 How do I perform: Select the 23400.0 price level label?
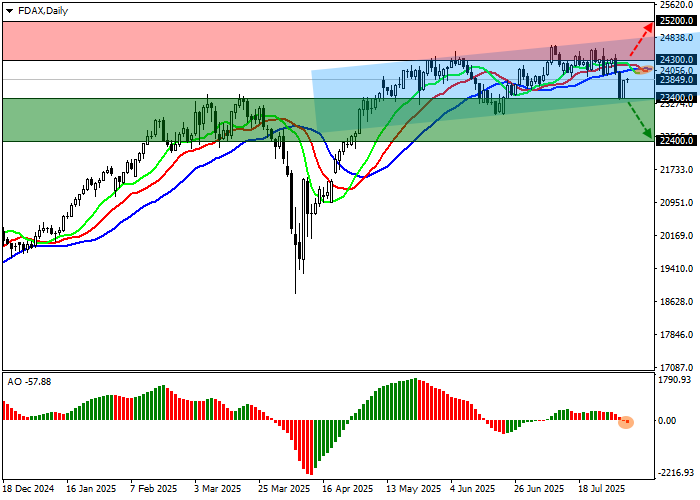coord(676,98)
